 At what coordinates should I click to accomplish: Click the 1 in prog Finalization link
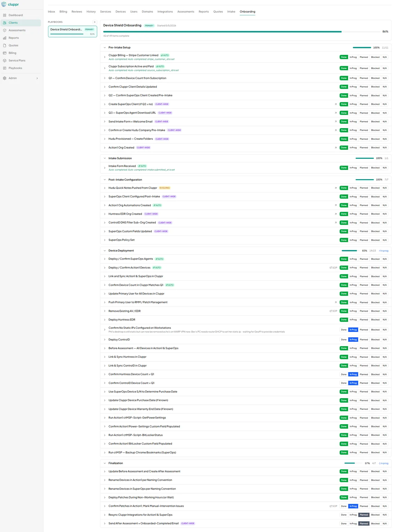(384, 463)
